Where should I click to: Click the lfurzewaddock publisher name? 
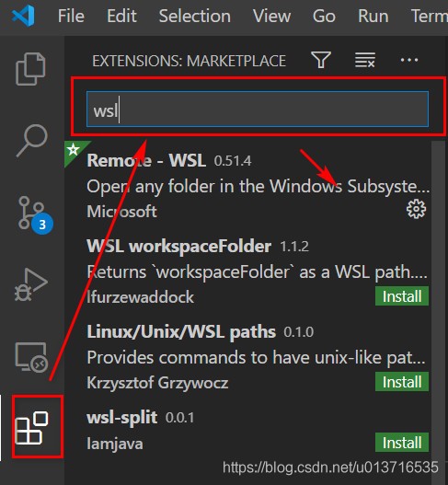141,297
